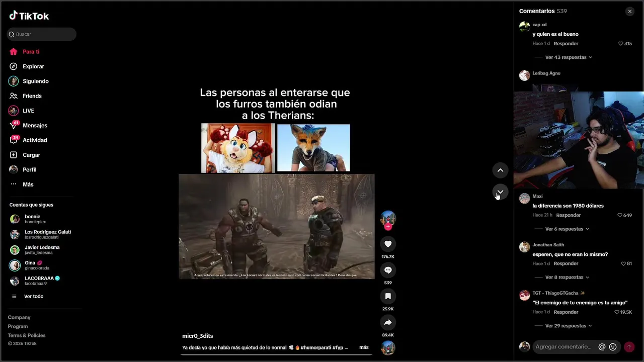Click the Friends people icon
Screen dimensions: 644x362
tap(14, 96)
